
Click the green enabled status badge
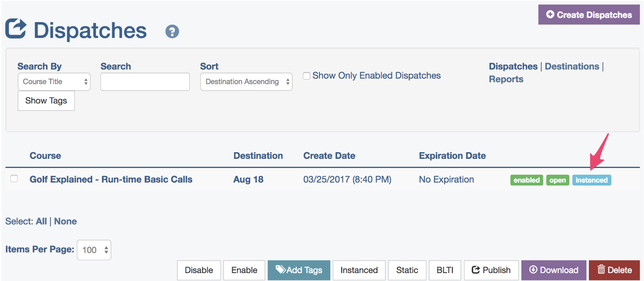pyautogui.click(x=527, y=180)
